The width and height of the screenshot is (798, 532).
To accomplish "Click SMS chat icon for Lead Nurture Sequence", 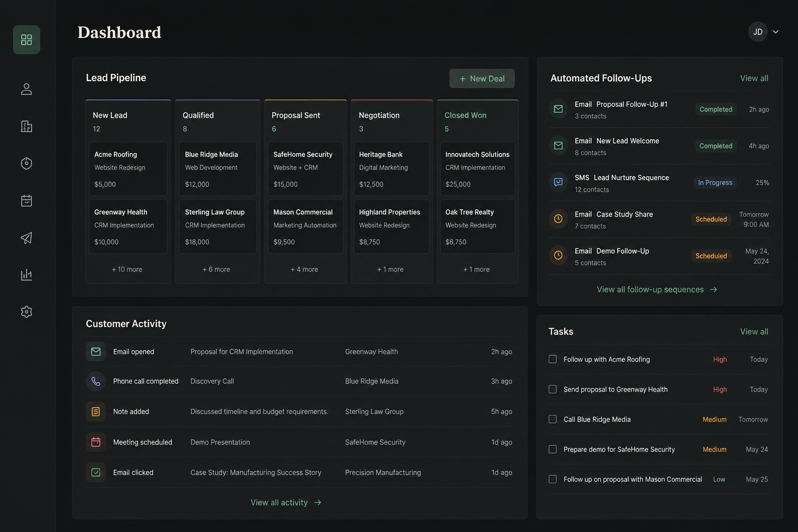I will pos(558,182).
